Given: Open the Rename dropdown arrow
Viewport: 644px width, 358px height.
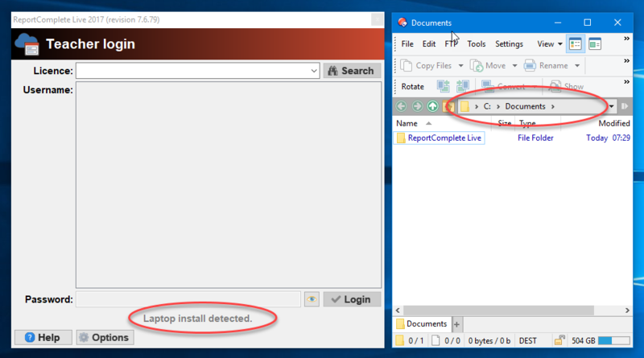Looking at the screenshot, I should (577, 66).
